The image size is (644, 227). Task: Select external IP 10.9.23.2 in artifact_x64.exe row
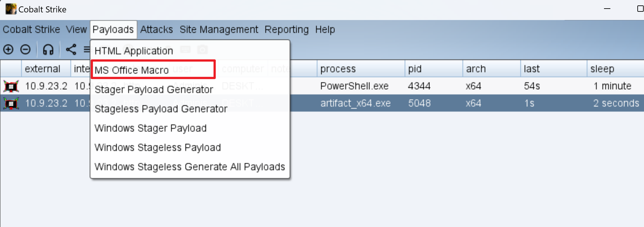point(46,103)
